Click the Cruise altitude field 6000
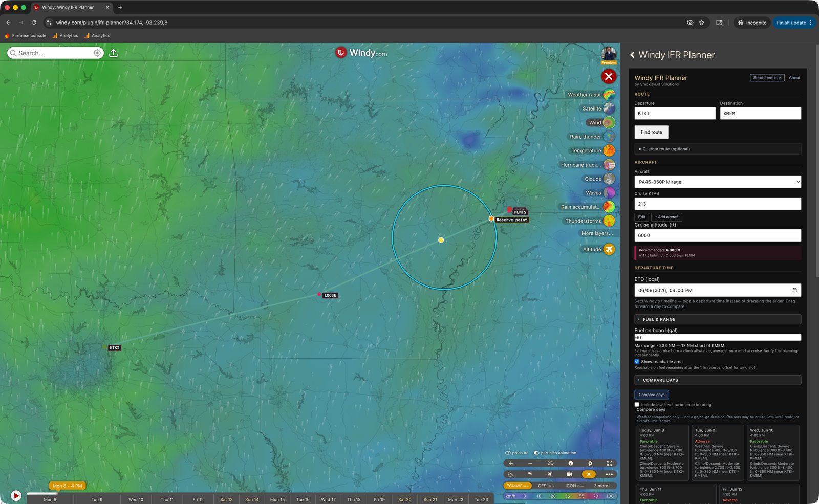Image resolution: width=819 pixels, height=504 pixels. (718, 235)
